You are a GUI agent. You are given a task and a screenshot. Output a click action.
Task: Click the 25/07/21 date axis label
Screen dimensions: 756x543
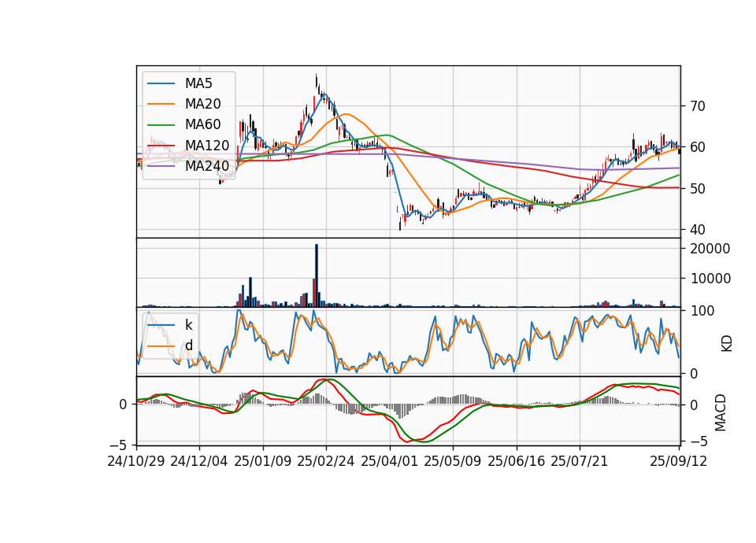580,462
